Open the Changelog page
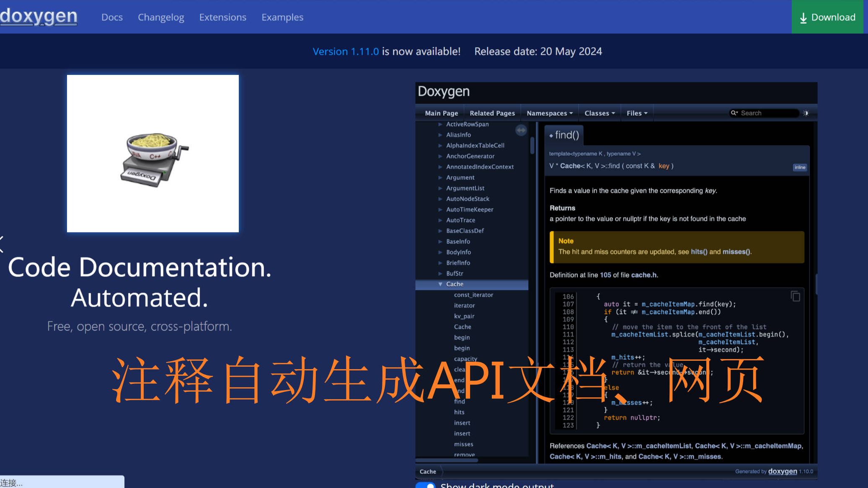 click(x=161, y=17)
